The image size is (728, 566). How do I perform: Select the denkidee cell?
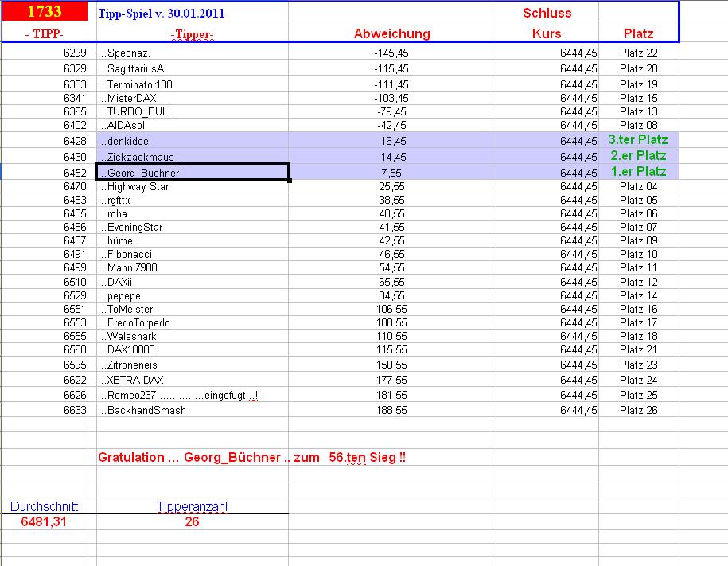(193, 141)
